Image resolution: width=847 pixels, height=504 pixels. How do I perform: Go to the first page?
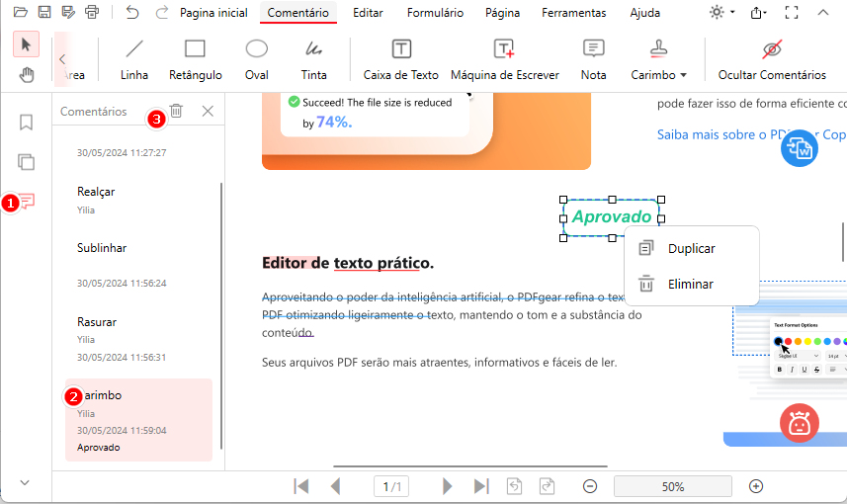[x=301, y=486]
